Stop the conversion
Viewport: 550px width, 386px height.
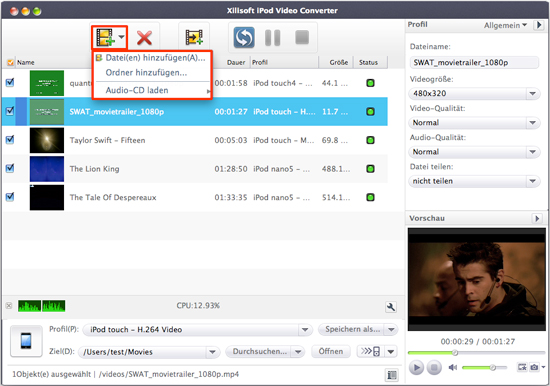[x=302, y=37]
